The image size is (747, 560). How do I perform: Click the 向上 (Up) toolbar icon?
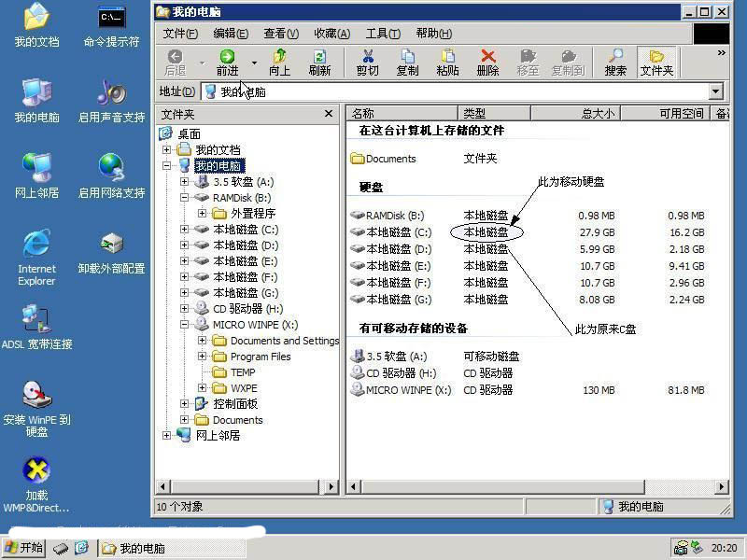click(279, 63)
